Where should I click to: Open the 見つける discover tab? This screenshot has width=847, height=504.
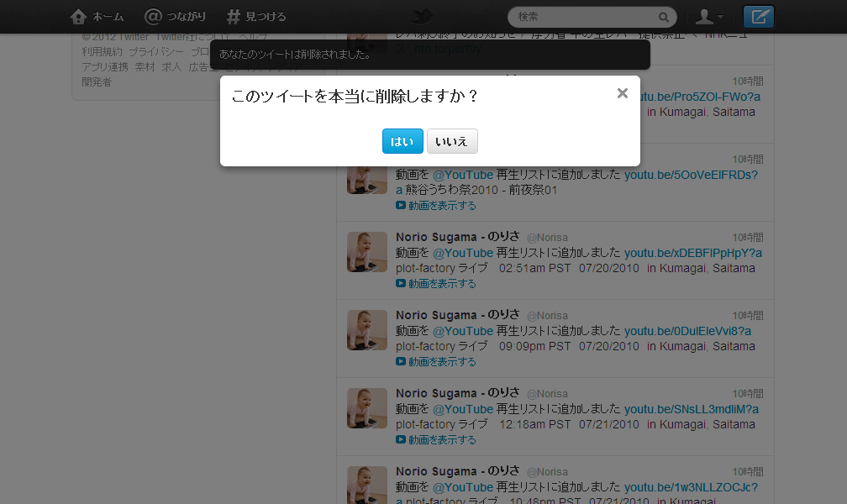[256, 17]
